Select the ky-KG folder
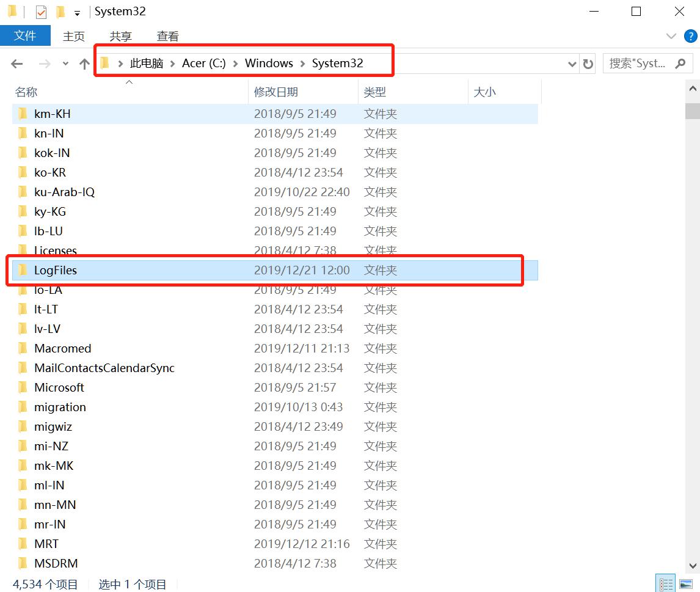The width and height of the screenshot is (700, 592). pos(275,211)
